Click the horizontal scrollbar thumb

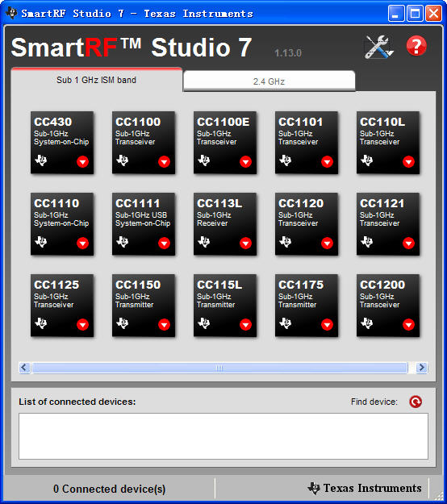[219, 368]
